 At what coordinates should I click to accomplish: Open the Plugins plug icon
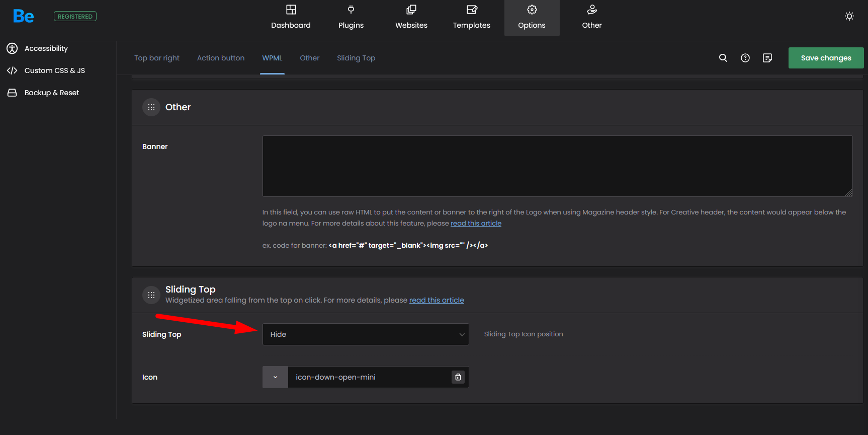351,10
